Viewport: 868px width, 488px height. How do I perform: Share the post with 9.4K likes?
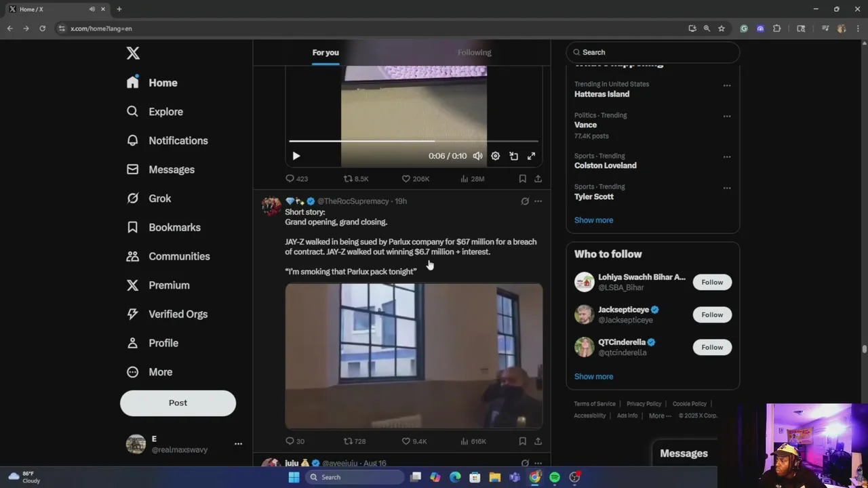tap(538, 441)
